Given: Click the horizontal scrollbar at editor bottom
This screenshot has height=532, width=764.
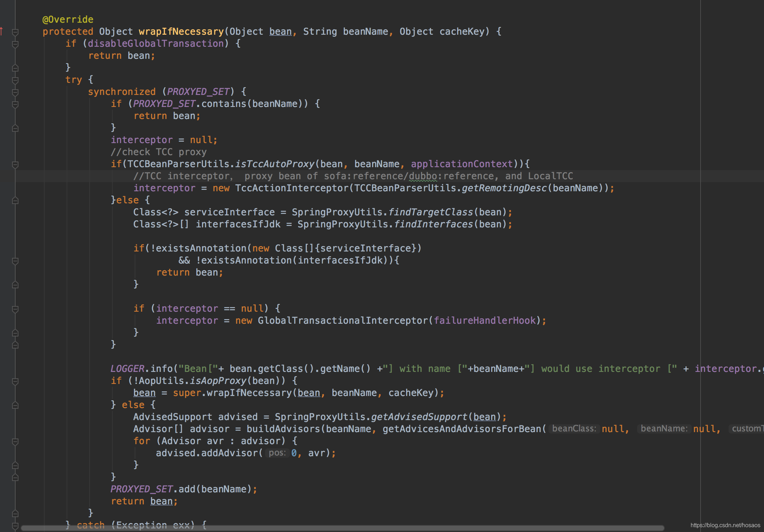Looking at the screenshot, I should 342,528.
